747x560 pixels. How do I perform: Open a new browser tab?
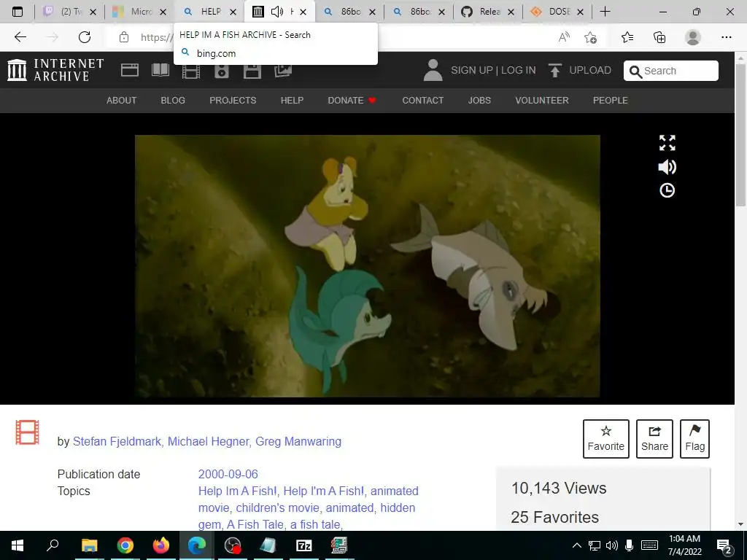click(x=605, y=12)
